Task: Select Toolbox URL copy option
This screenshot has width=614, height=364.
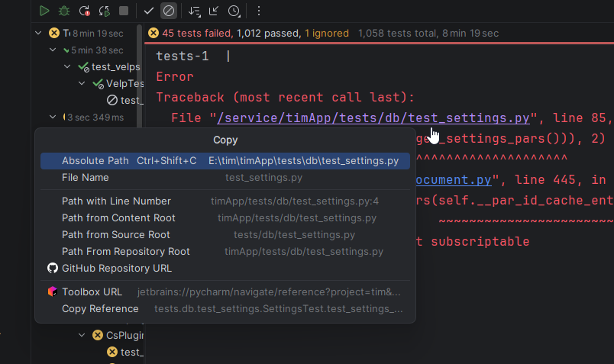Action: [92, 292]
